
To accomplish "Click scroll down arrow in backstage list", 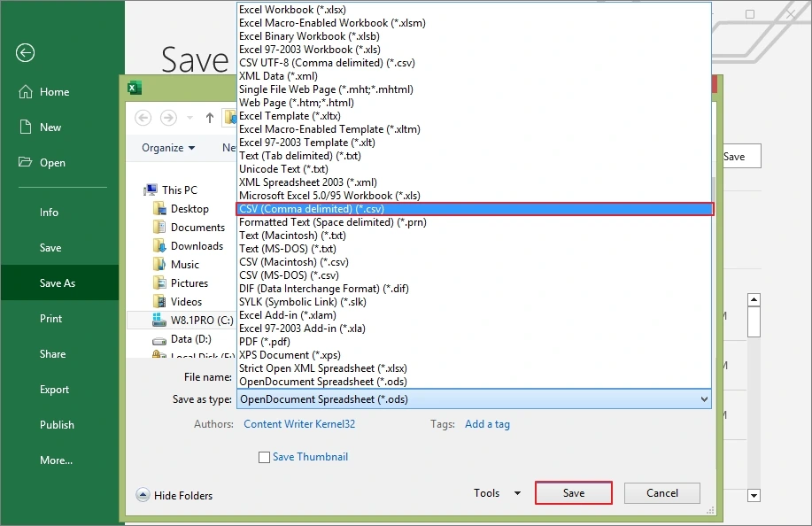I will click(754, 496).
